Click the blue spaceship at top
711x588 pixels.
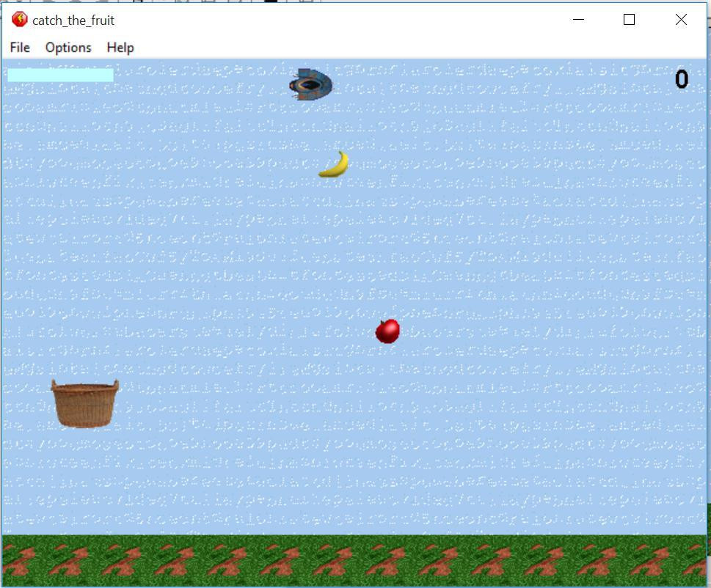pyautogui.click(x=310, y=84)
